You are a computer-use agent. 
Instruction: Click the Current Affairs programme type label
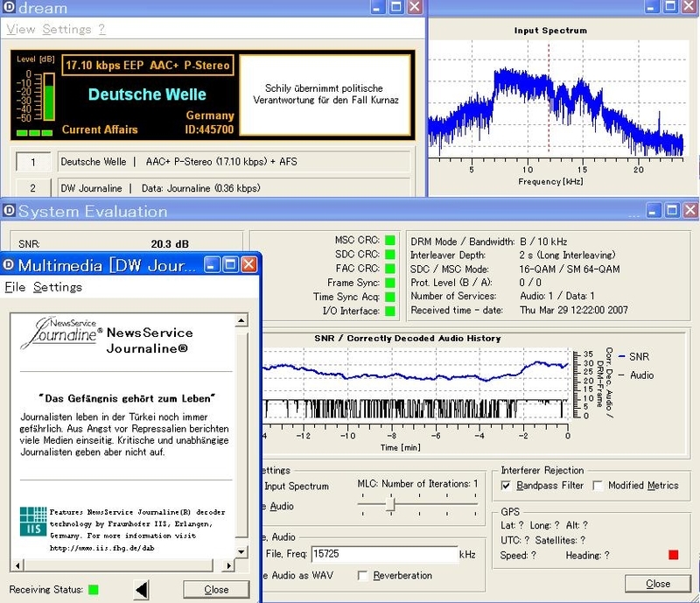pos(100,130)
